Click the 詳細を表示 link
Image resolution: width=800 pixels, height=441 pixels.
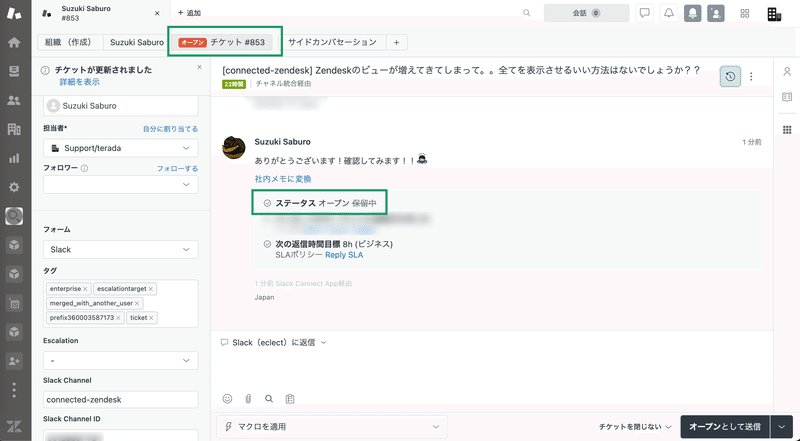tap(80, 82)
